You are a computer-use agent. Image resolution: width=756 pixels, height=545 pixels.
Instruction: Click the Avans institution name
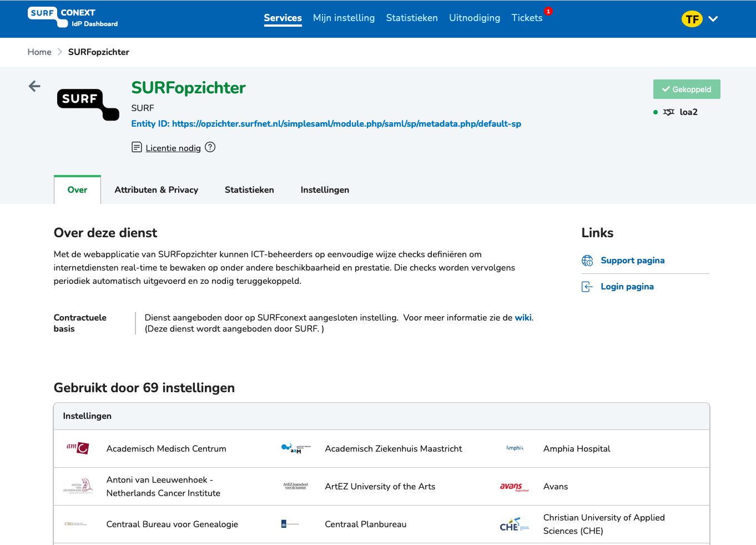tap(556, 487)
